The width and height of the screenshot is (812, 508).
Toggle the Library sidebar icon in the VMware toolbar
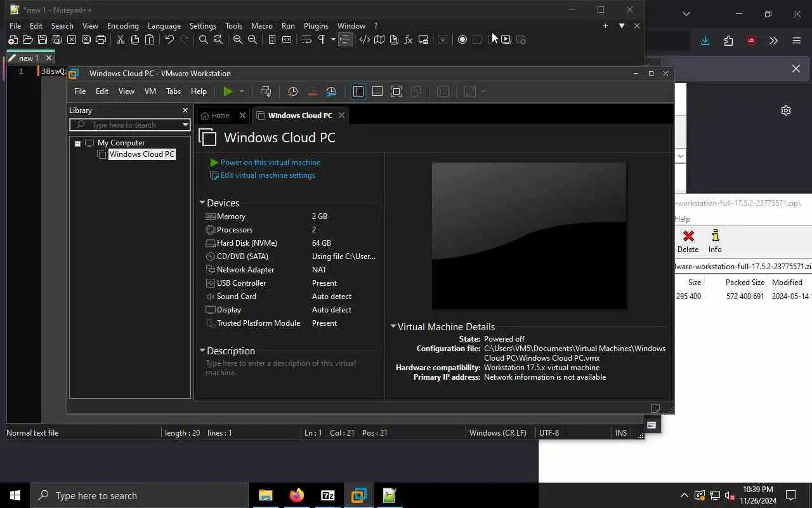tap(358, 91)
